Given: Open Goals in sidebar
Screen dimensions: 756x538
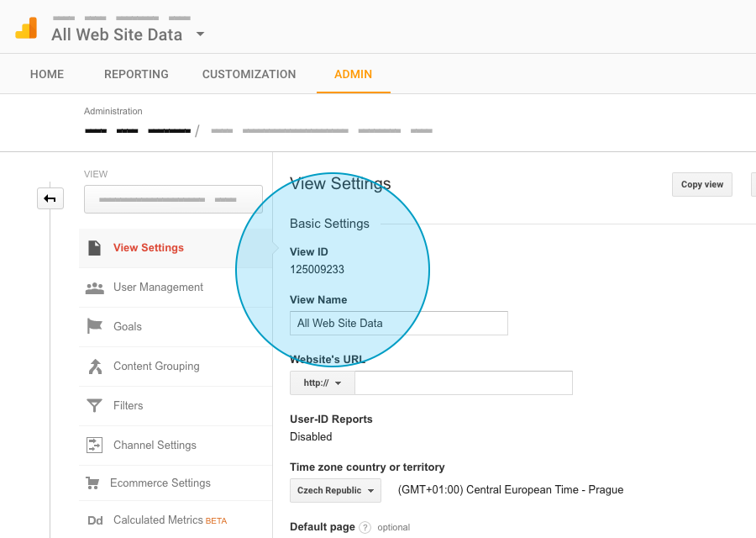Looking at the screenshot, I should (176, 327).
